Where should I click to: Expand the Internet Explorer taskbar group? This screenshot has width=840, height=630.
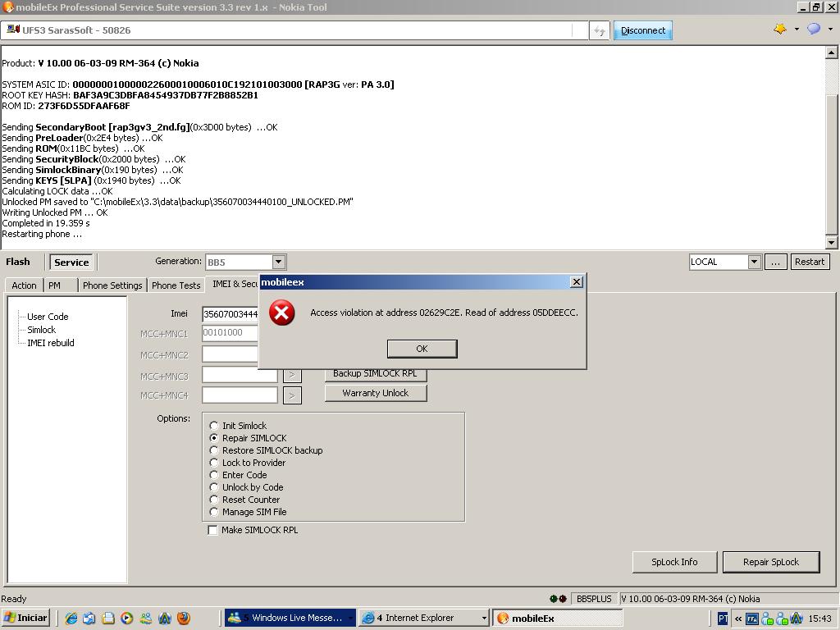pyautogui.click(x=484, y=619)
